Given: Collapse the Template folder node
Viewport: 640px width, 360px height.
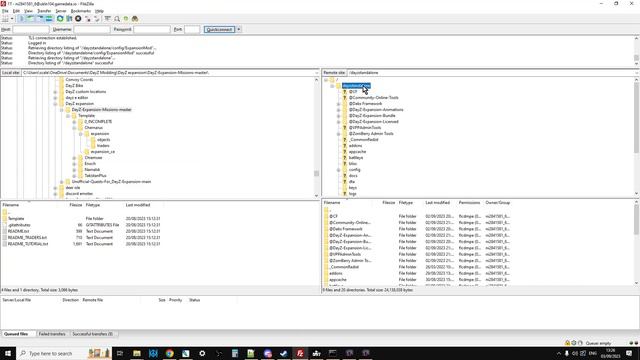Looking at the screenshot, I should [x=68, y=116].
